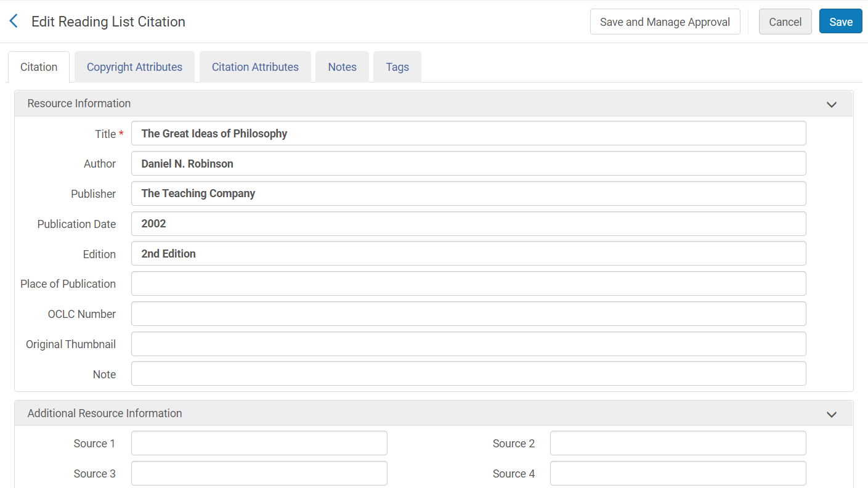
Task: Go to the Notes tab
Action: [342, 67]
